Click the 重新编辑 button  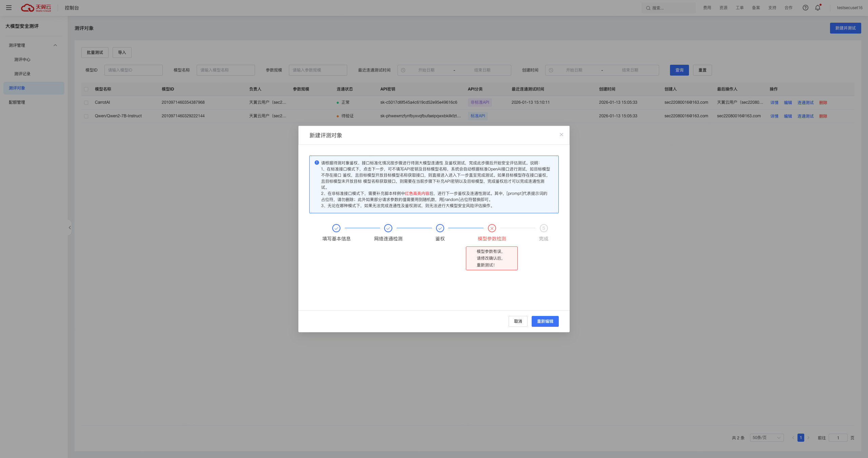click(x=545, y=321)
